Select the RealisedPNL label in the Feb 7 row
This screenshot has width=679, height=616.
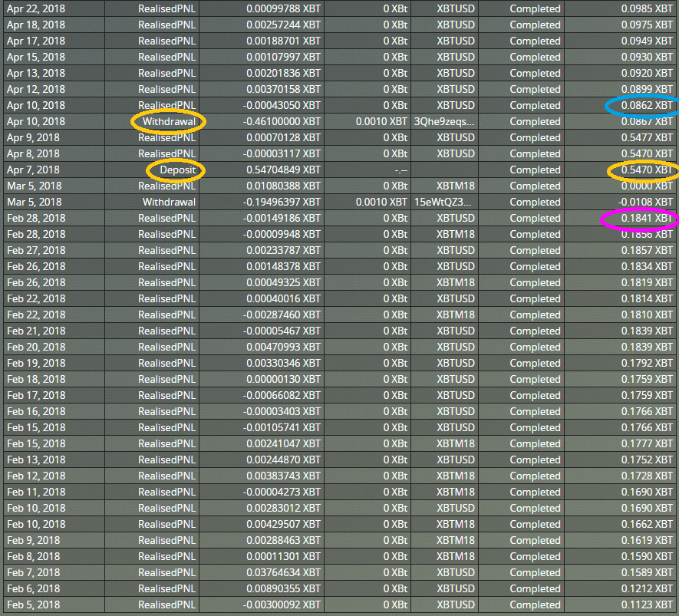pyautogui.click(x=166, y=572)
